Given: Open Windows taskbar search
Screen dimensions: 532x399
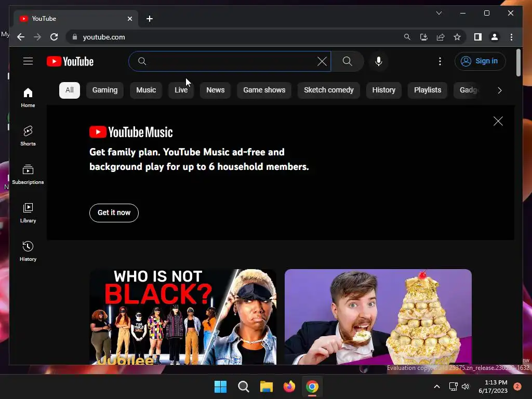Looking at the screenshot, I should (243, 387).
